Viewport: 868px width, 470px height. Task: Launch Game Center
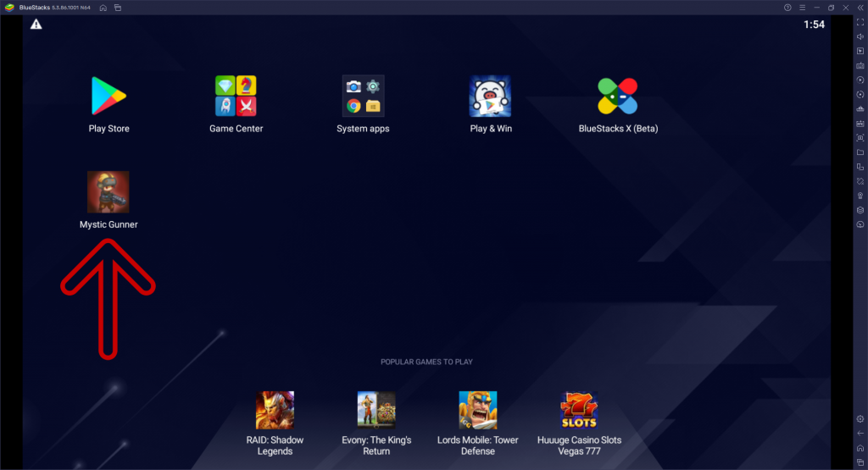point(236,97)
